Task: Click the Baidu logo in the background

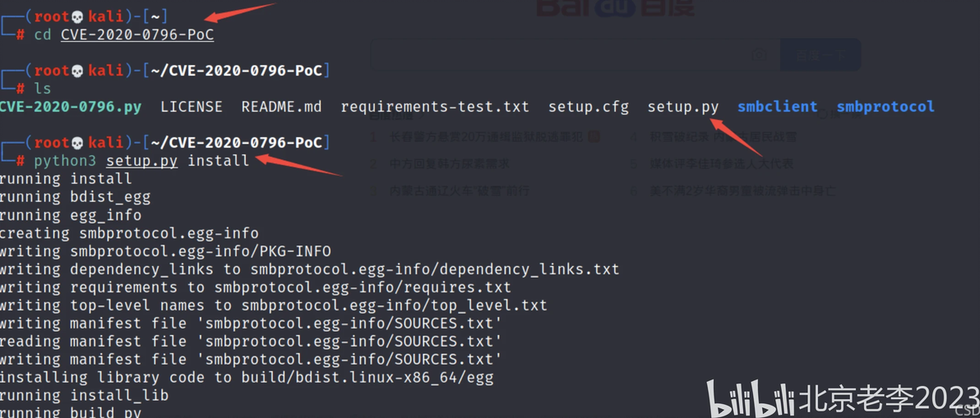Action: tap(615, 8)
